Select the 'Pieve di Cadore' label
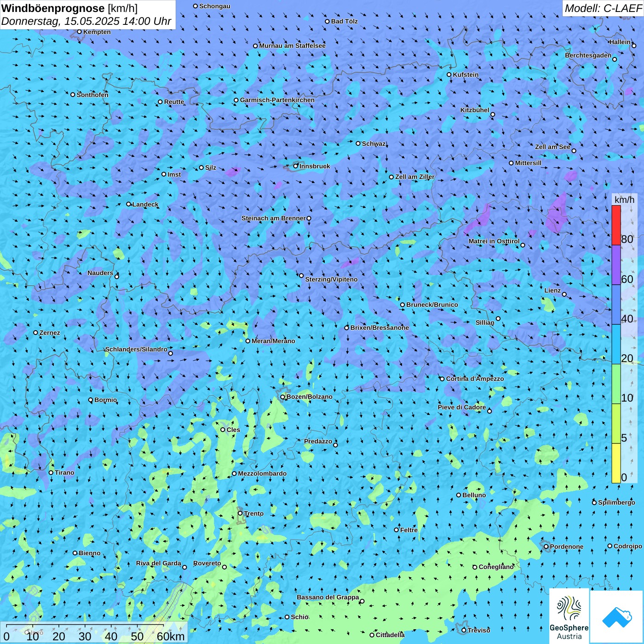The image size is (644, 644). [x=462, y=408]
